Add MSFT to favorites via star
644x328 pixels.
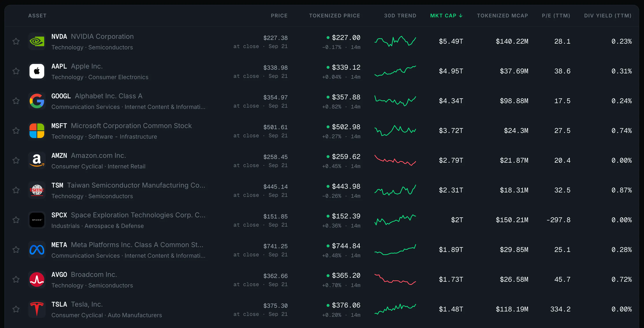pyautogui.click(x=16, y=131)
